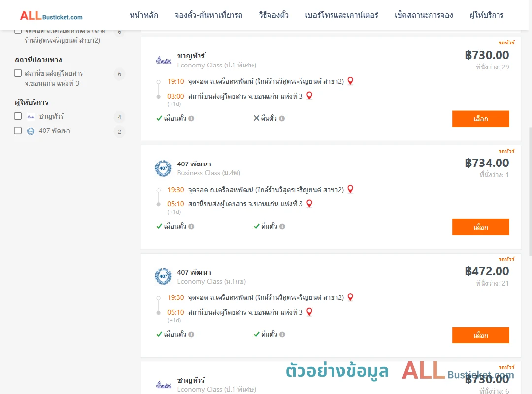Open map pin for 19:30 stop in ฿472.00 card
Screen dimensions: 532x394
(351, 297)
